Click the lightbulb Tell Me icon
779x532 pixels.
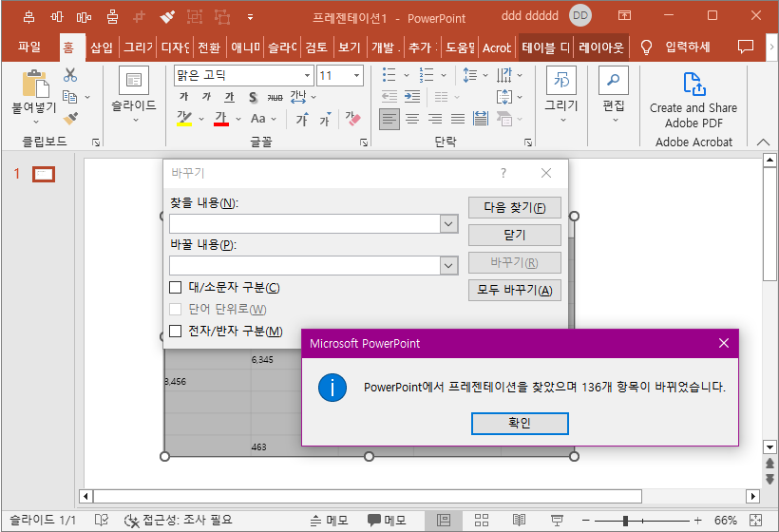(x=646, y=47)
